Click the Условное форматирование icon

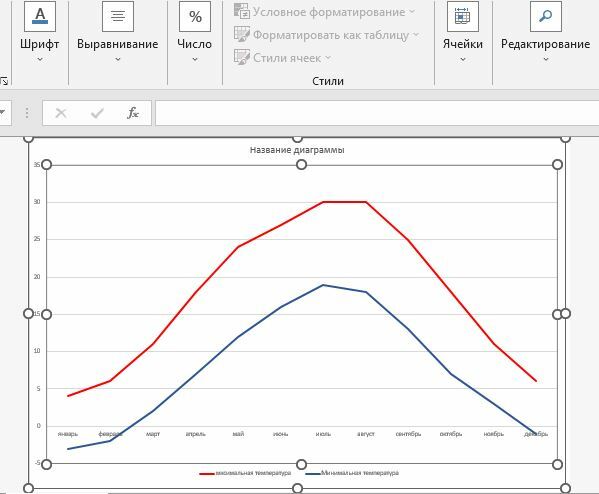[x=242, y=11]
